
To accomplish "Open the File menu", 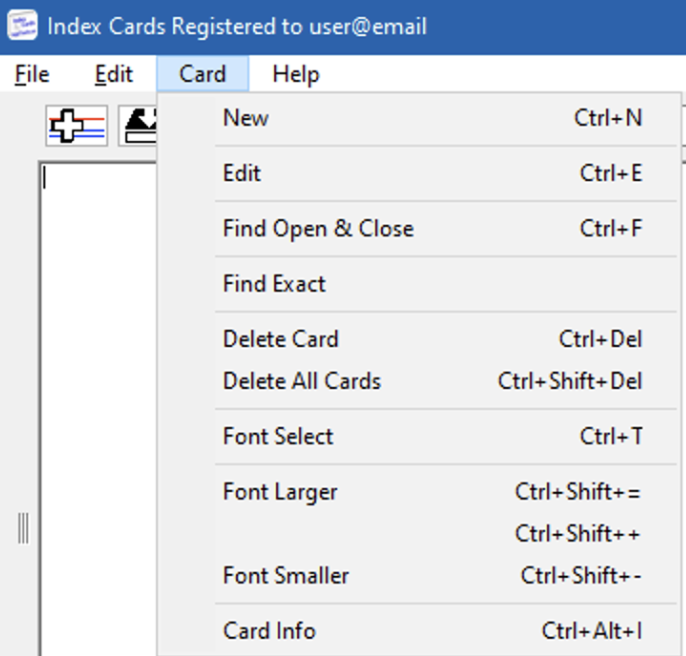I will [x=32, y=74].
